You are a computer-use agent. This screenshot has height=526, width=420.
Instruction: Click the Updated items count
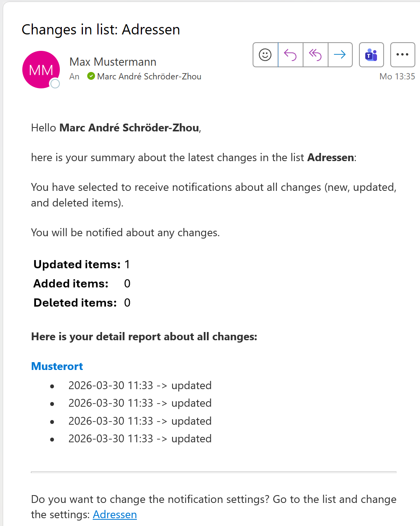[127, 264]
